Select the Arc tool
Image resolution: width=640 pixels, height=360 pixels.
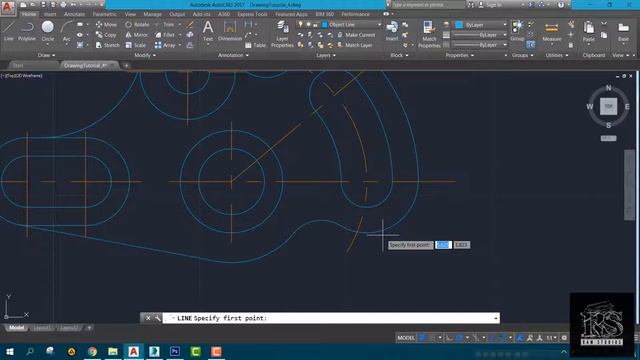67,31
